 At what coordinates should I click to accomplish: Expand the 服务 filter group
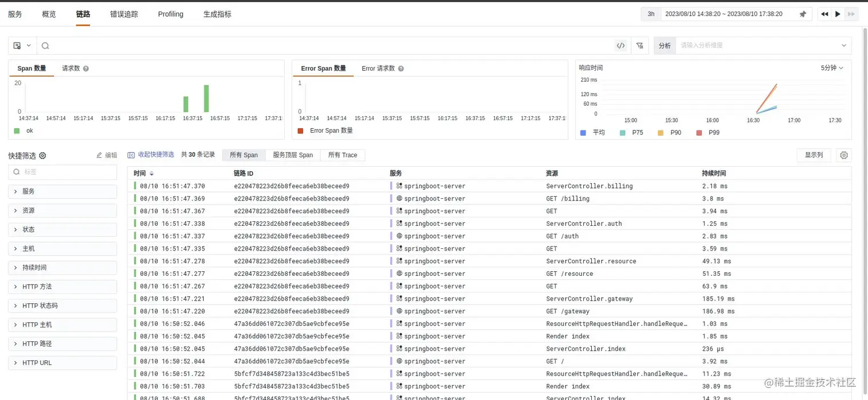[63, 191]
